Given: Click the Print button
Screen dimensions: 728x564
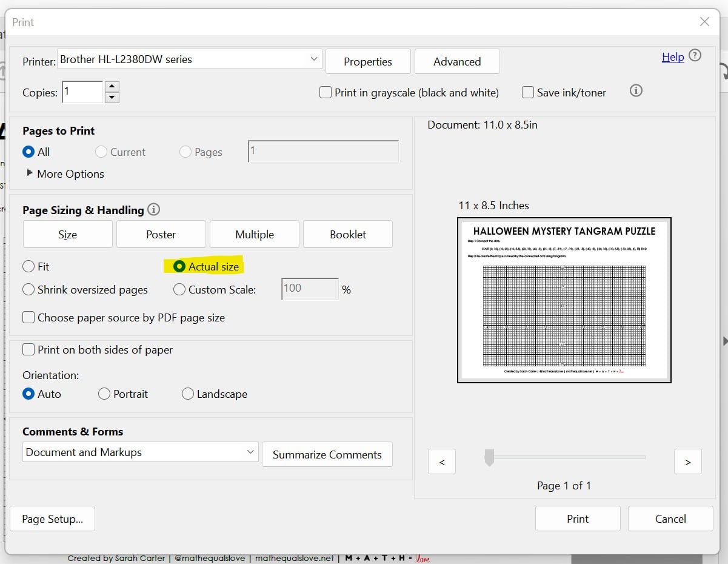Looking at the screenshot, I should [x=577, y=519].
